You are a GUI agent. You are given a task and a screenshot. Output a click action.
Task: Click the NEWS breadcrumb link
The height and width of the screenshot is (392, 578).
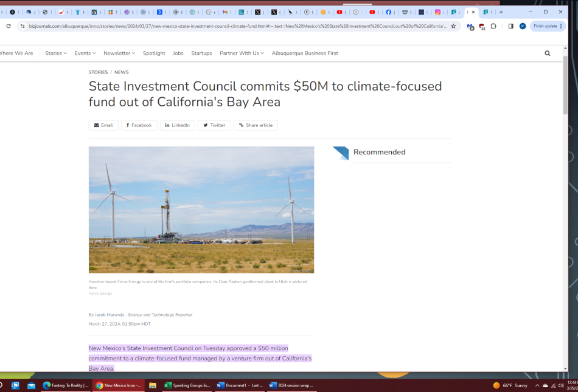[122, 72]
